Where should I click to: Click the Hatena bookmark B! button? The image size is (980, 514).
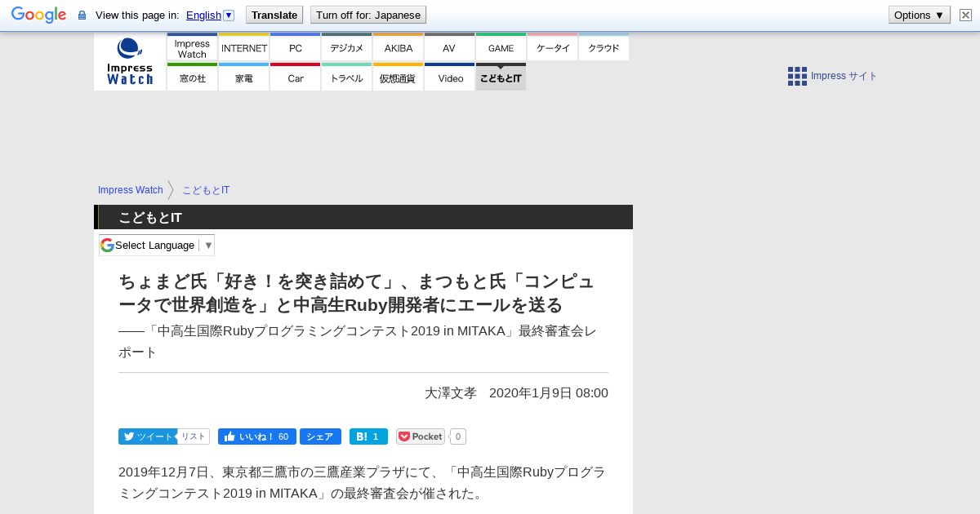point(368,436)
